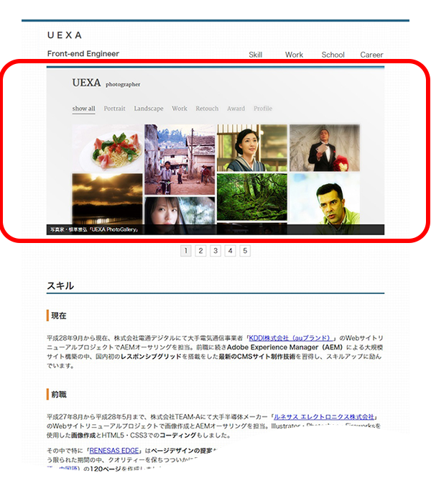The image size is (431, 504).
Task: Click the UEXA photographer heading in slide
Action: [x=106, y=83]
